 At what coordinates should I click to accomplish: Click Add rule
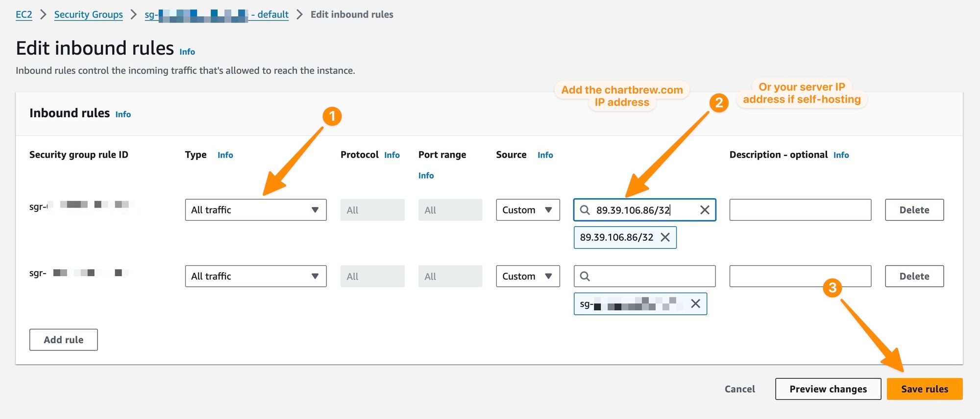coord(63,339)
